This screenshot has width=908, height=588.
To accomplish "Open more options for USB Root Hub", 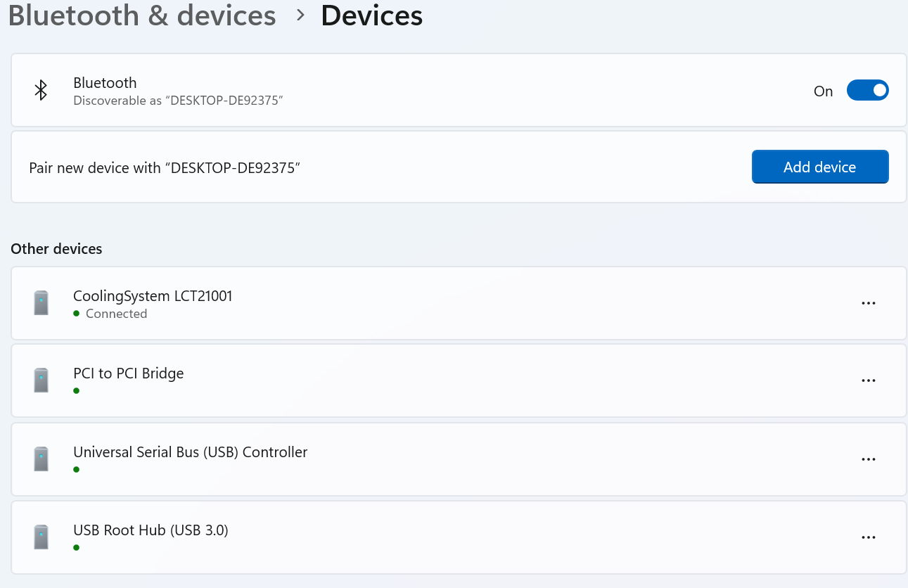I will point(869,537).
